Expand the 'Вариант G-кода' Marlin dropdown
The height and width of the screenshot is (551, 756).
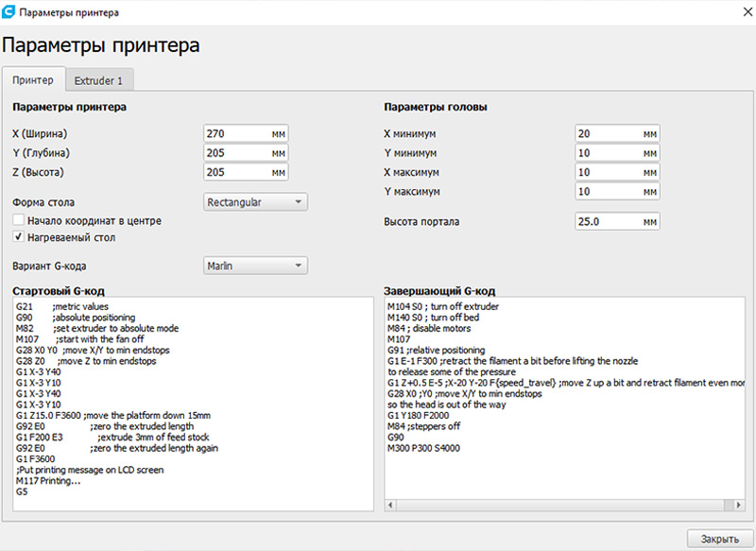coord(255,267)
